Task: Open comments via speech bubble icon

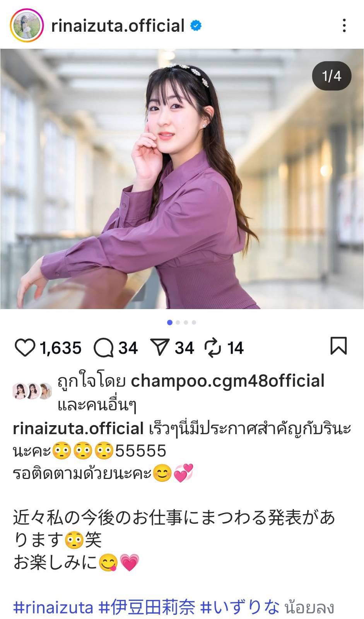Action: coord(103,347)
